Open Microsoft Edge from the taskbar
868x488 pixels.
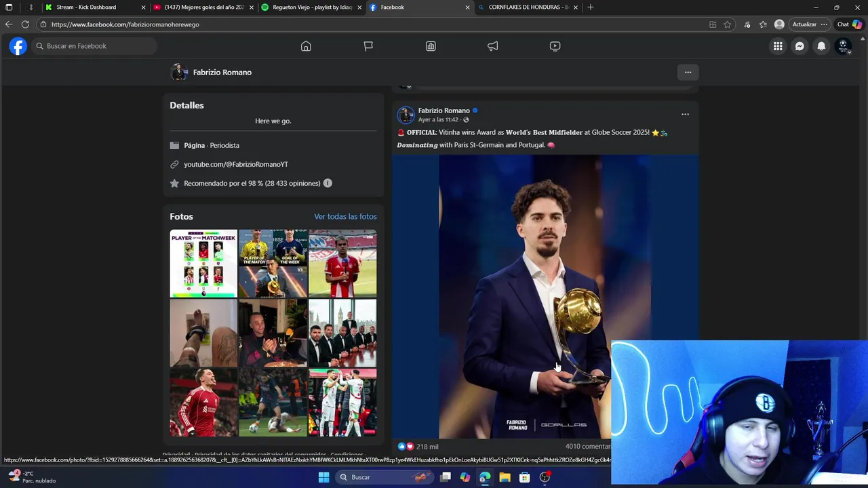pos(485,477)
